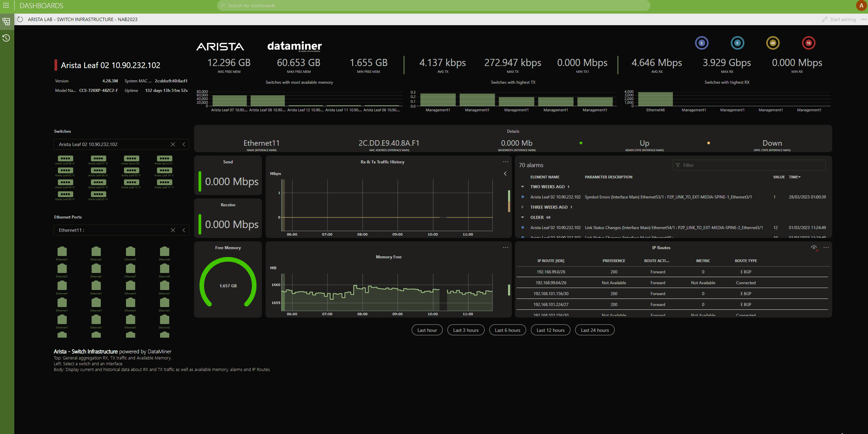Collapse the OLDER alarm group

tap(522, 217)
